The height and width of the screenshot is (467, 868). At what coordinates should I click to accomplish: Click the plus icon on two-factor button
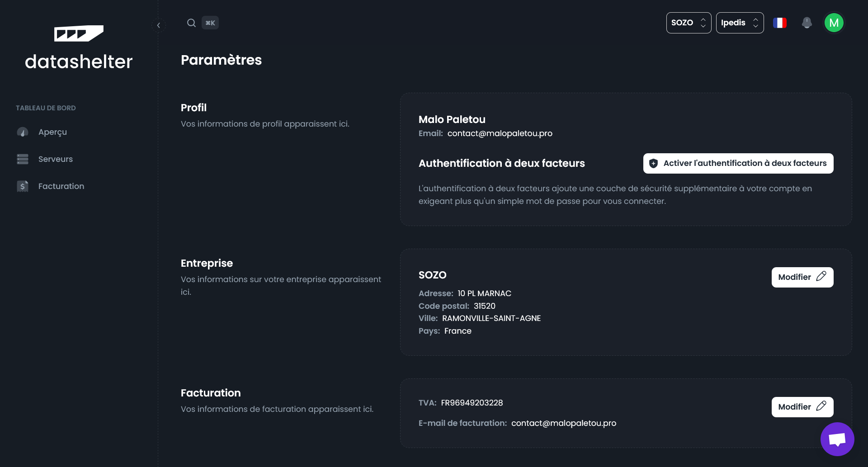pyautogui.click(x=653, y=163)
